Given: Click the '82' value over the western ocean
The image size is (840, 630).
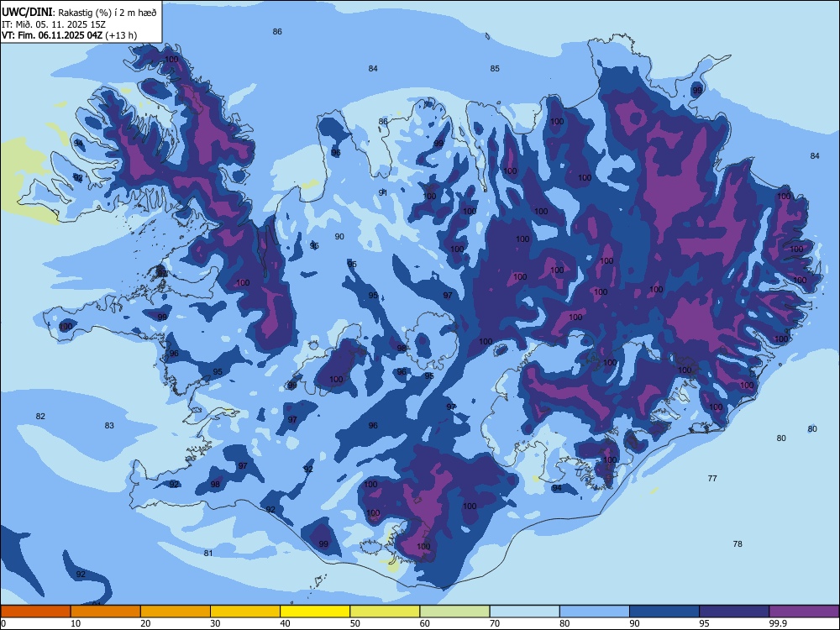Looking at the screenshot, I should click(x=40, y=417).
